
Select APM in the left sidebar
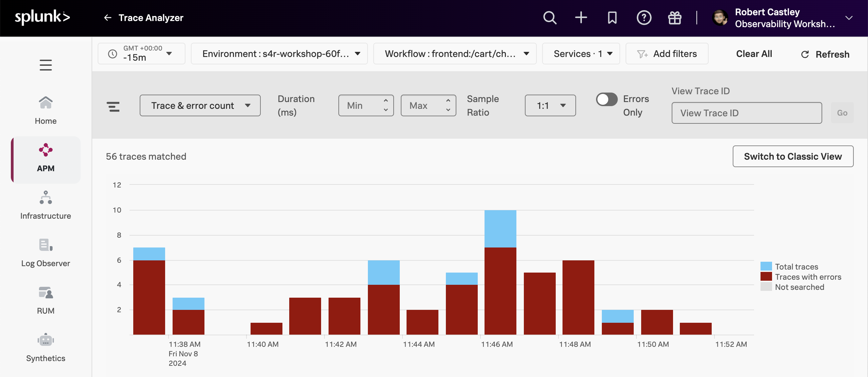pyautogui.click(x=45, y=158)
